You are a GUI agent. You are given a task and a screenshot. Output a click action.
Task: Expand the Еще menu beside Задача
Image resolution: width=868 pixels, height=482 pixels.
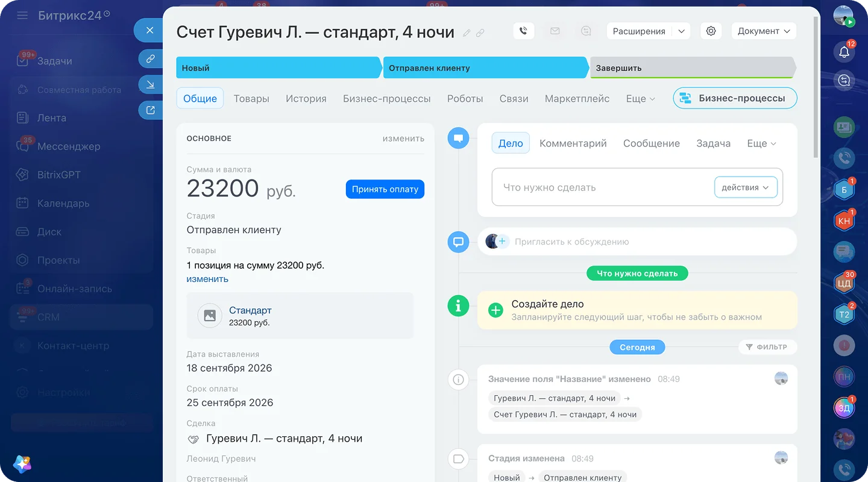pyautogui.click(x=761, y=143)
